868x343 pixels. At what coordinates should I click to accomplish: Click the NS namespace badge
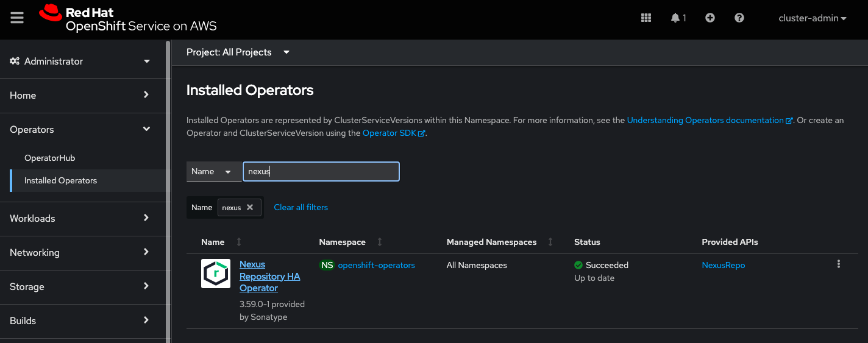coord(327,265)
